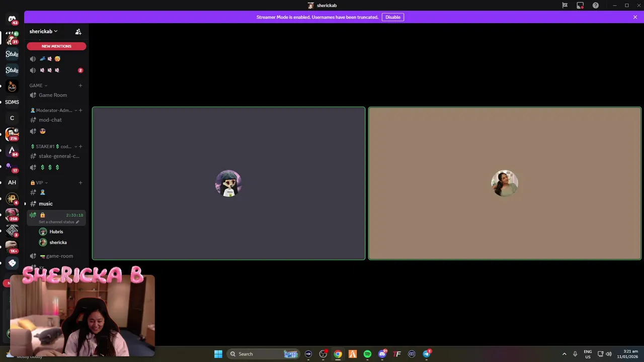The height and width of the screenshot is (362, 644).
Task: Jump to NEW MENTIONS
Action: point(56,46)
